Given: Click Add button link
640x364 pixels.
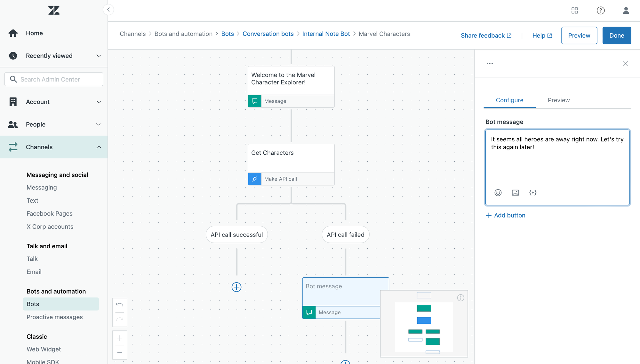Looking at the screenshot, I should [506, 215].
